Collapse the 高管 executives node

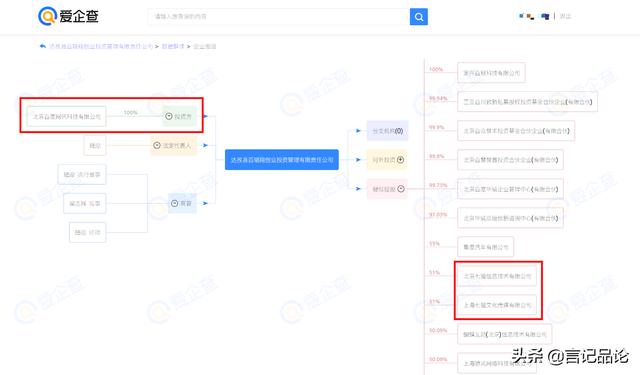pyautogui.click(x=174, y=203)
